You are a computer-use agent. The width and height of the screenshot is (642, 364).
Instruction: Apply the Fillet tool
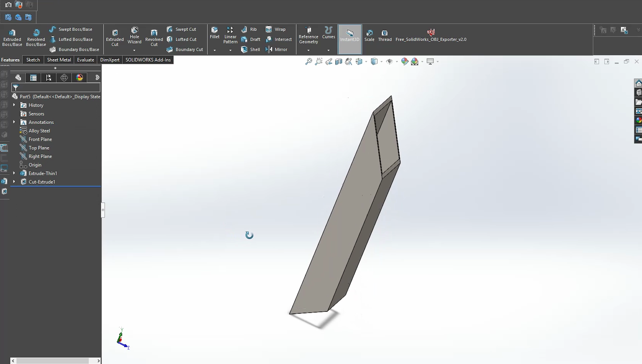[215, 33]
